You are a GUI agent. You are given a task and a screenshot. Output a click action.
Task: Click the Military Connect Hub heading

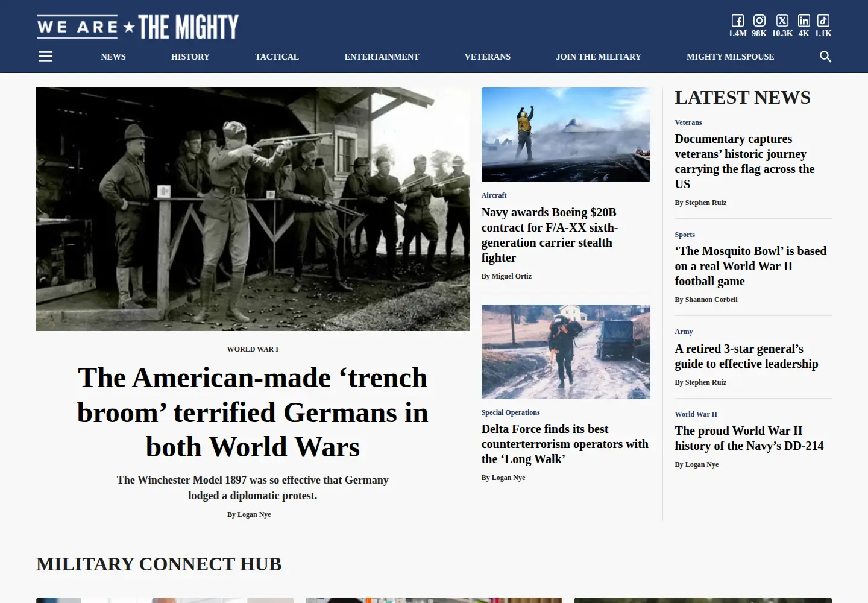pos(159,564)
